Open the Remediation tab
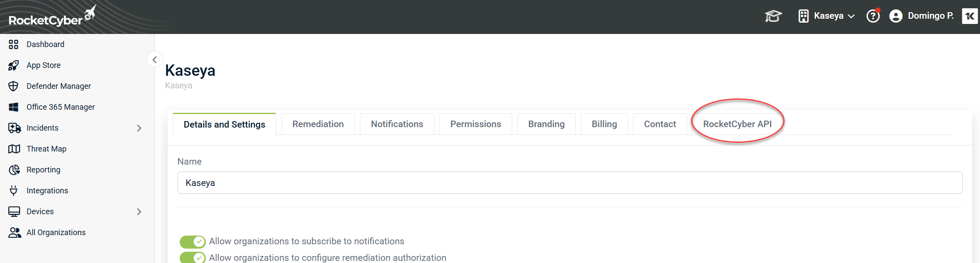The image size is (980, 263). [x=318, y=124]
